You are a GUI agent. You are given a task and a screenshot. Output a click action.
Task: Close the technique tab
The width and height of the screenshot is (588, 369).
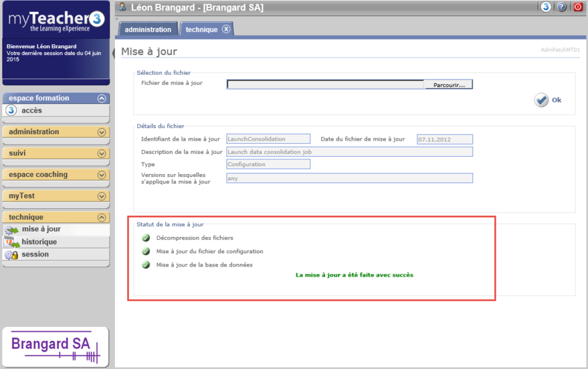coord(226,29)
